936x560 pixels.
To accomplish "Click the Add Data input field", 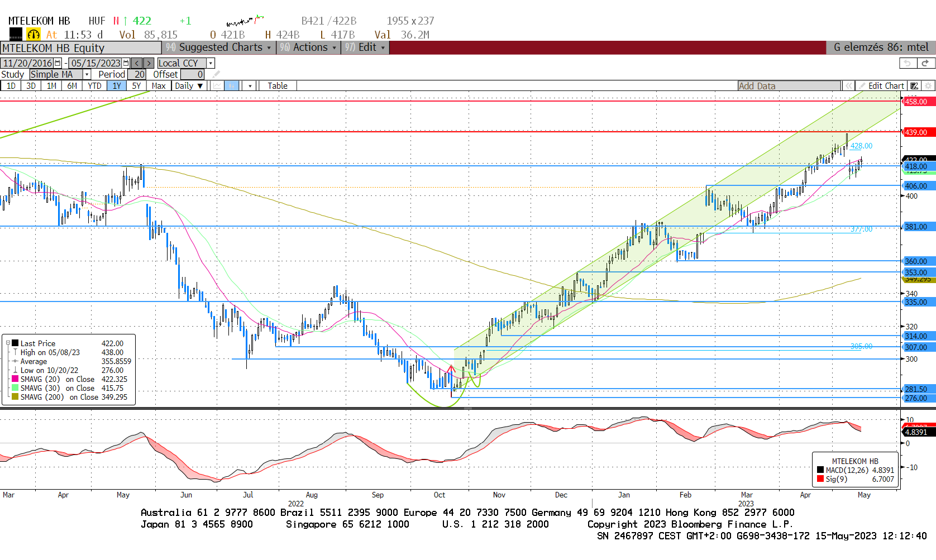I will [x=789, y=86].
